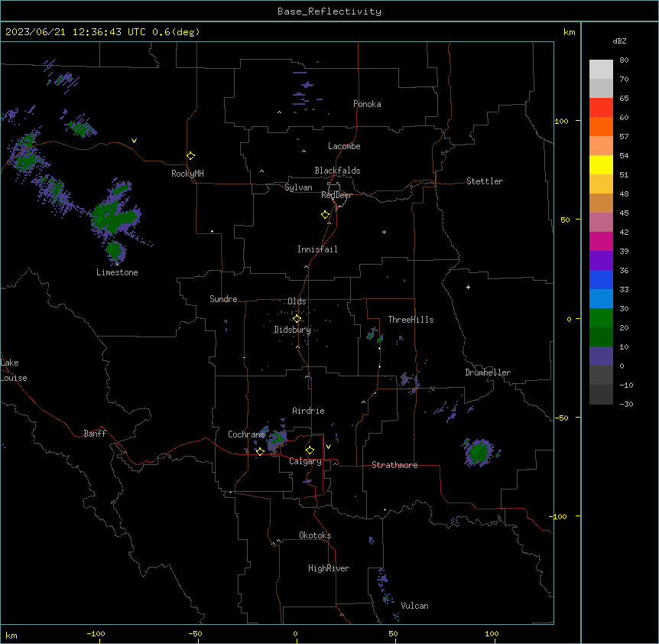Click the light gray 70–80 dBZ legend swatch
Screen dimensions: 659x644
click(x=601, y=69)
